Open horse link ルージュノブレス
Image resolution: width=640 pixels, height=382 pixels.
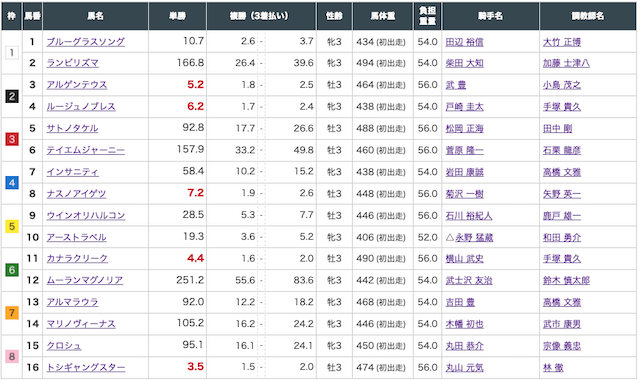click(81, 107)
